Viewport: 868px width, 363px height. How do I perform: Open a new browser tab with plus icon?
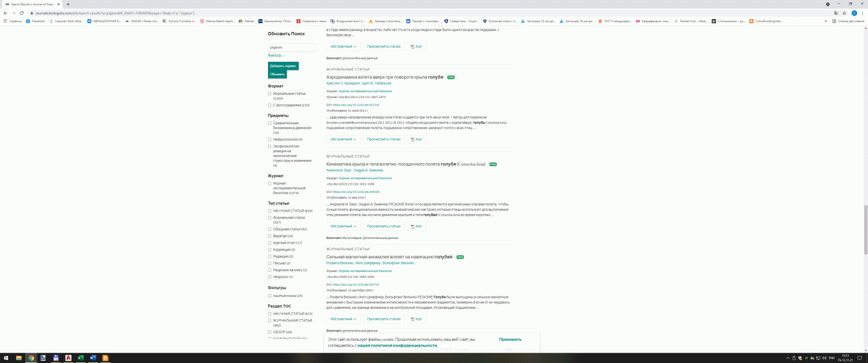pos(68,4)
